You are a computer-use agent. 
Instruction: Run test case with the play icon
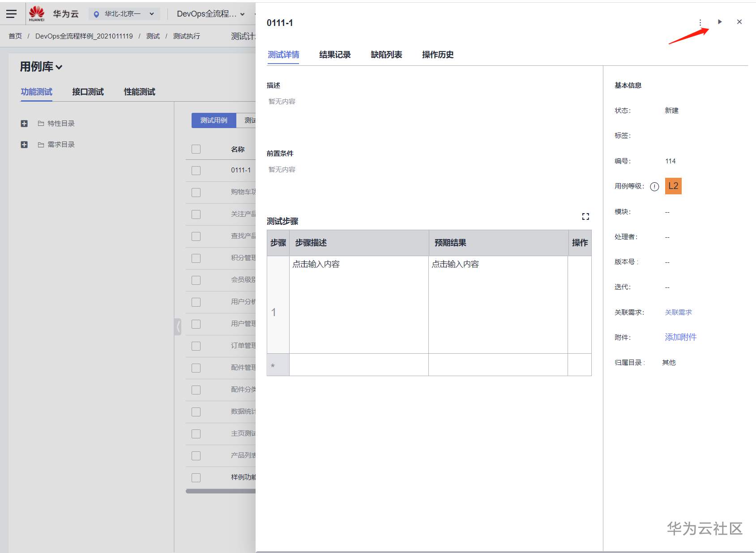click(x=720, y=22)
